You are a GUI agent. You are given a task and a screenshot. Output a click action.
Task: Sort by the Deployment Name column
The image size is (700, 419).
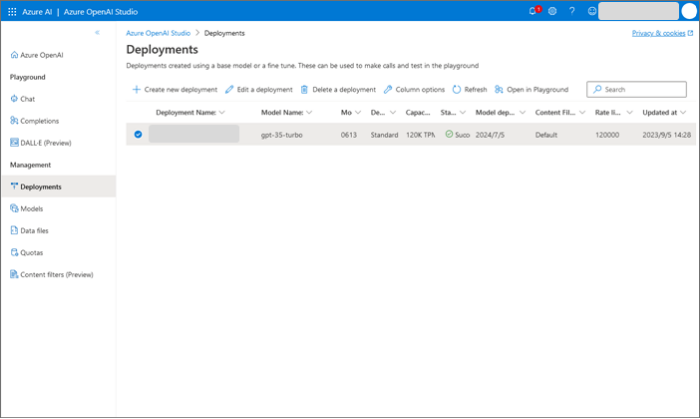click(x=190, y=112)
